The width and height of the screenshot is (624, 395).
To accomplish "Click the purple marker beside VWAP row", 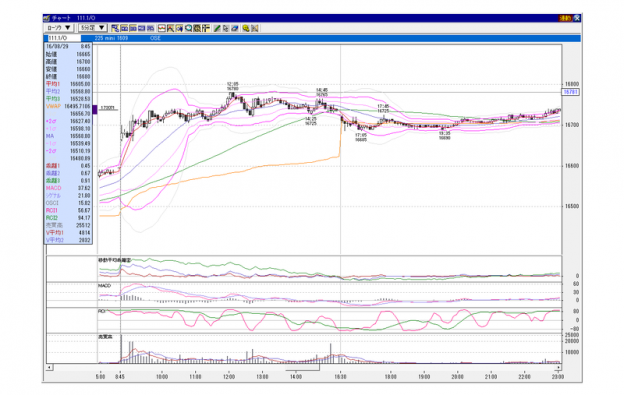I will 95,109.
